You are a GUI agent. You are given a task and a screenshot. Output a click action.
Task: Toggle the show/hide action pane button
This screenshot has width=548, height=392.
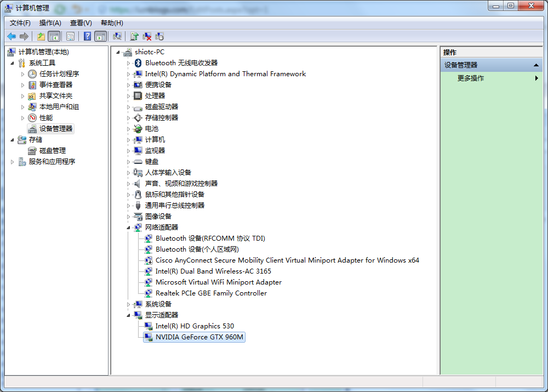click(x=101, y=36)
